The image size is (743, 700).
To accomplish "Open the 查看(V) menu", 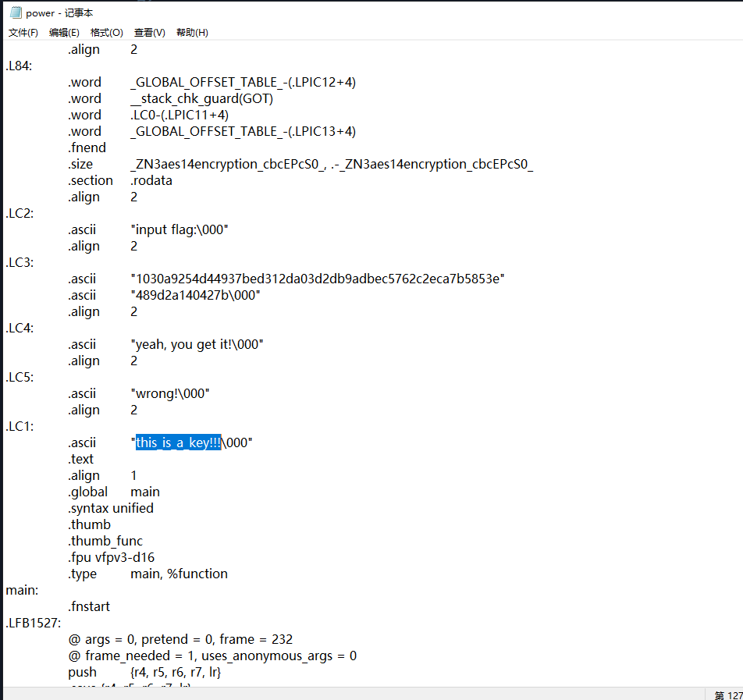I will tap(149, 33).
